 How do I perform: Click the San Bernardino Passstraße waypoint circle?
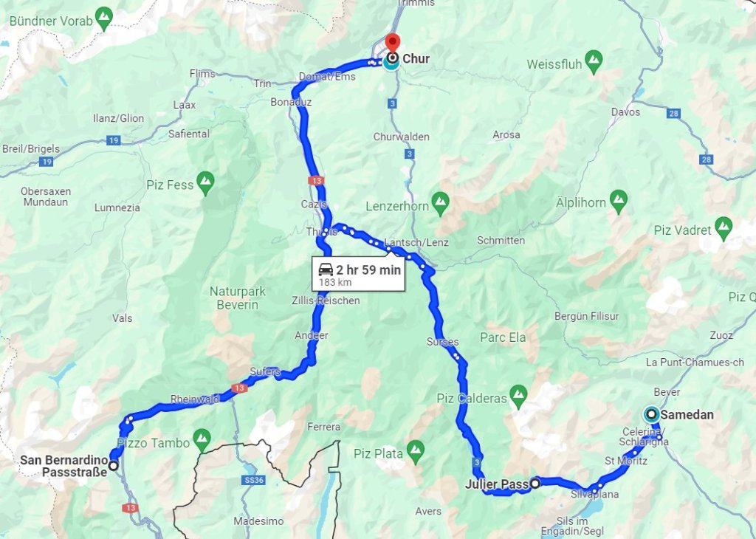[x=113, y=466]
